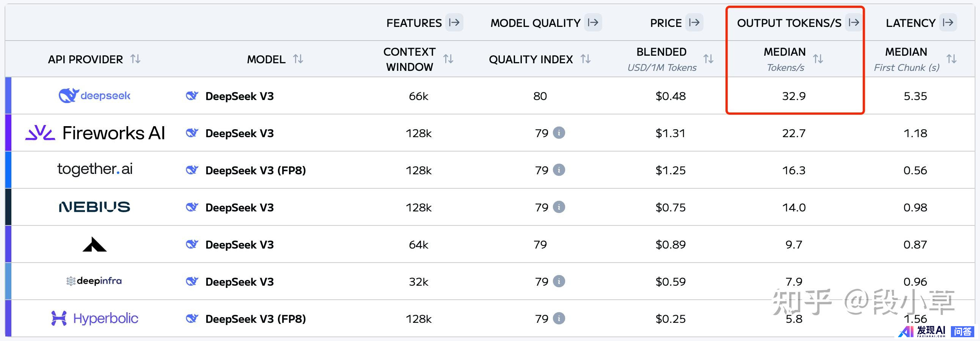
Task: Expand the MODEL QUALITY column group arrow
Action: pos(593,22)
